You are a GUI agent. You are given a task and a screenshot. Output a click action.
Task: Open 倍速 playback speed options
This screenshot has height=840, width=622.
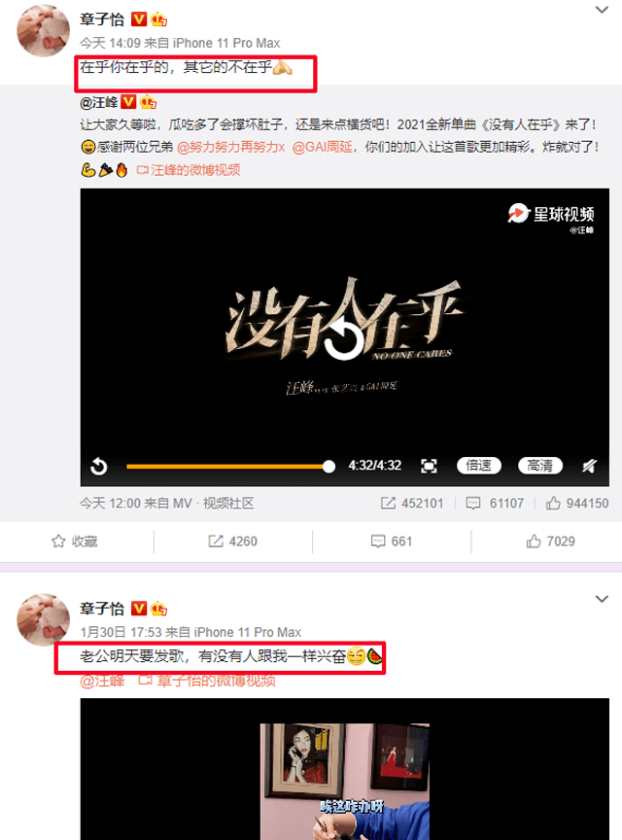coord(478,465)
